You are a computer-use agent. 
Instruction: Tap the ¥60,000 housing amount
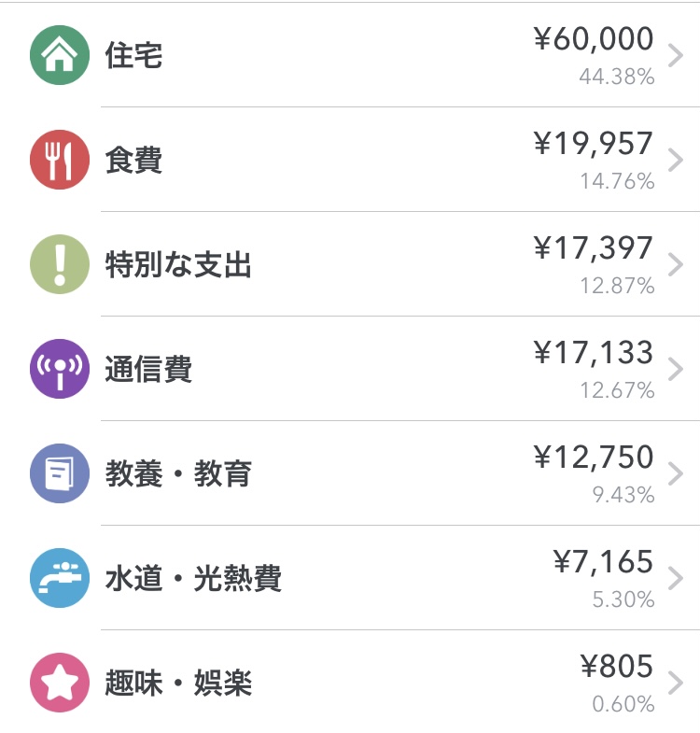594,39
